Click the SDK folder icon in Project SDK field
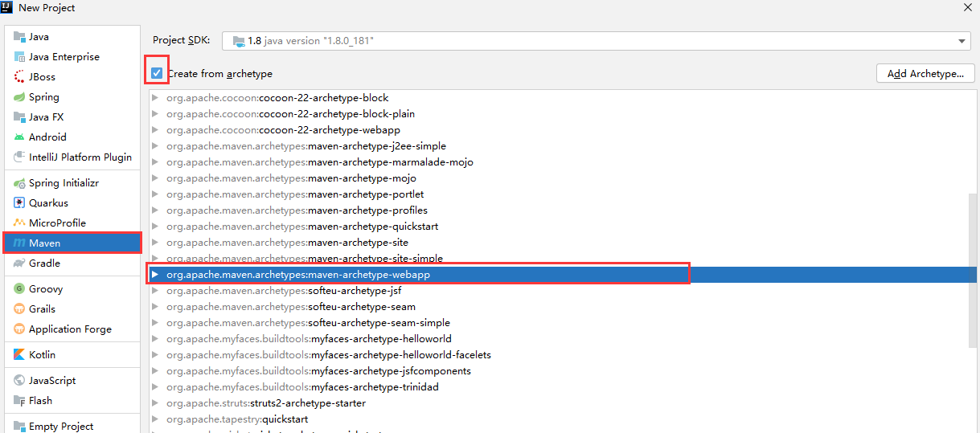This screenshot has height=433, width=980. (x=238, y=41)
